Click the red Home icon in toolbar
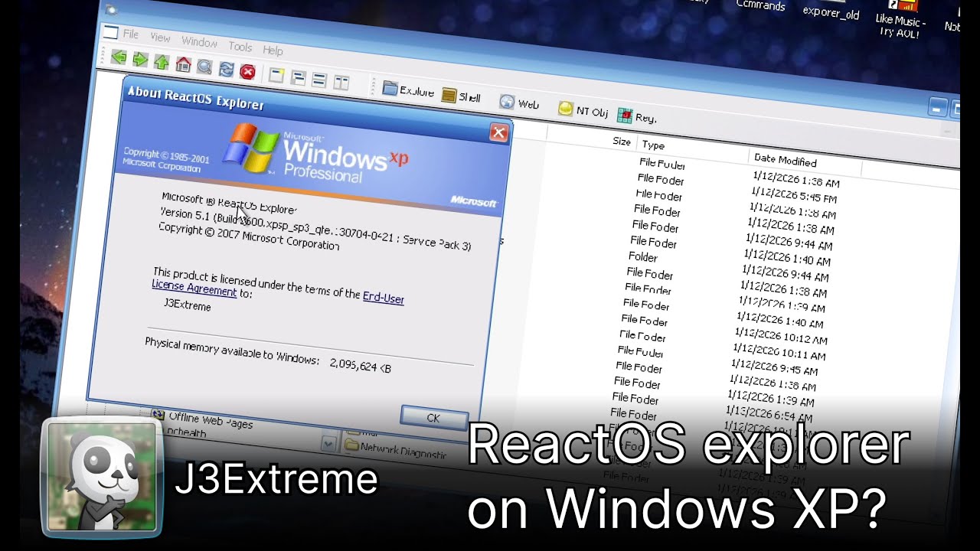This screenshot has width=980, height=551. (x=183, y=64)
